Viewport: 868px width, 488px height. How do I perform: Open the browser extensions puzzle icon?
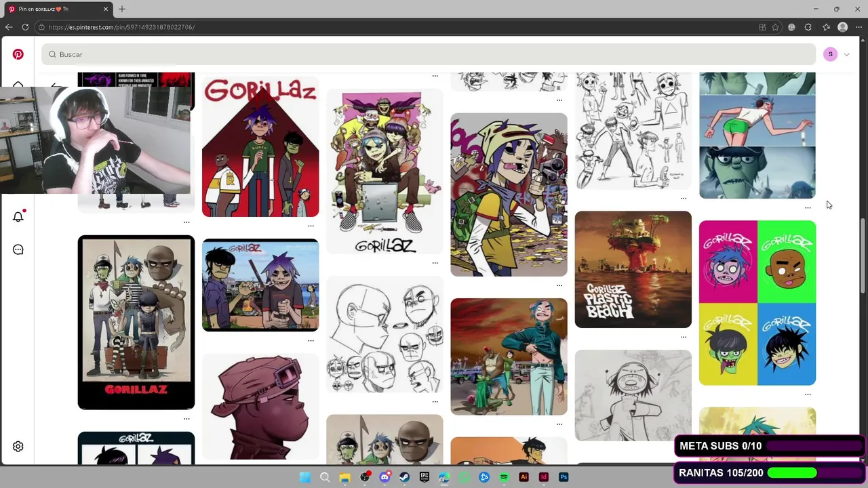(x=808, y=27)
